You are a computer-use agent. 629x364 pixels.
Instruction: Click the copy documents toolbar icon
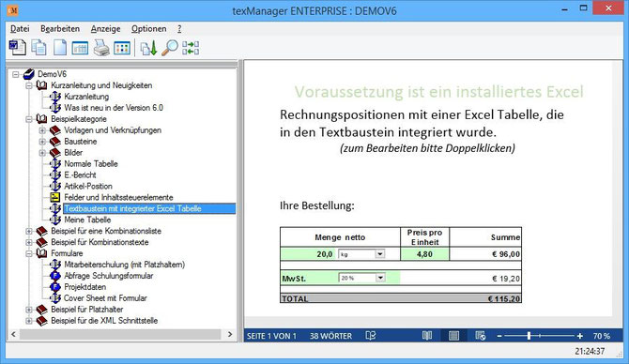[x=38, y=48]
